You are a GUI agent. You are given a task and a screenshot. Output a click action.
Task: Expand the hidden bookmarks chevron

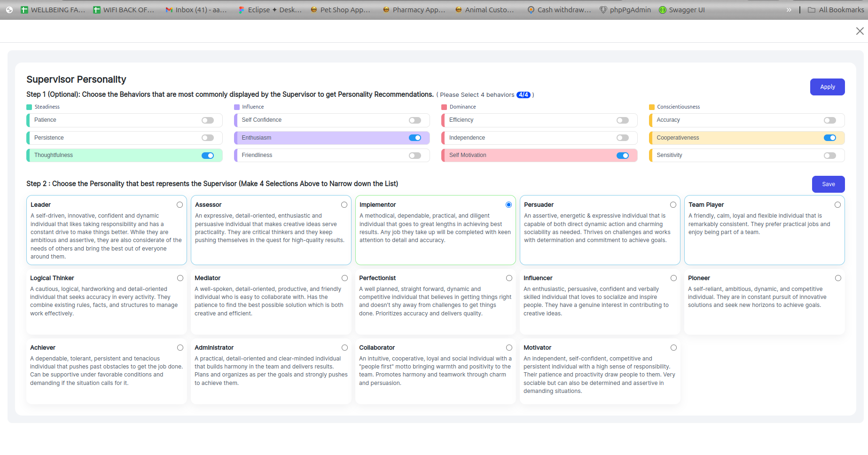pos(789,10)
